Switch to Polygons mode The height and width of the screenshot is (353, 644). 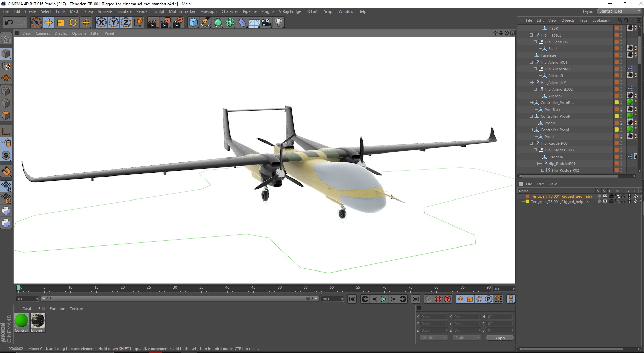(x=6, y=115)
